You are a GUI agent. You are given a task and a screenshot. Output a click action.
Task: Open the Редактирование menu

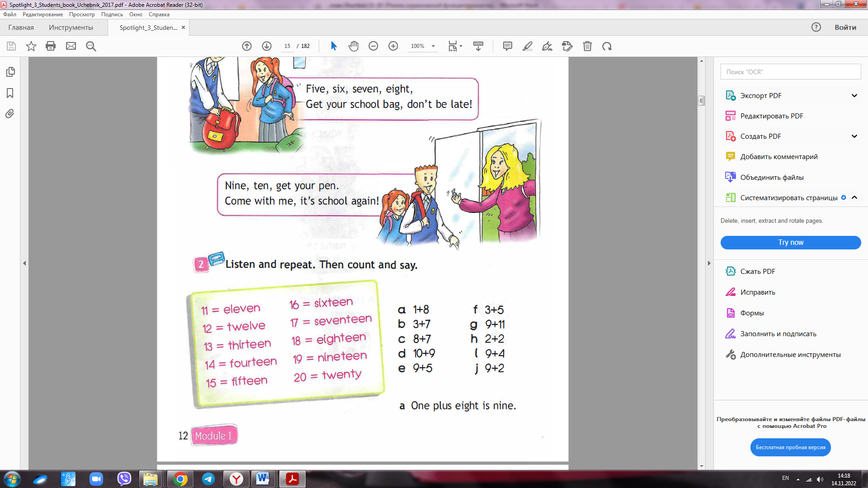[x=43, y=14]
